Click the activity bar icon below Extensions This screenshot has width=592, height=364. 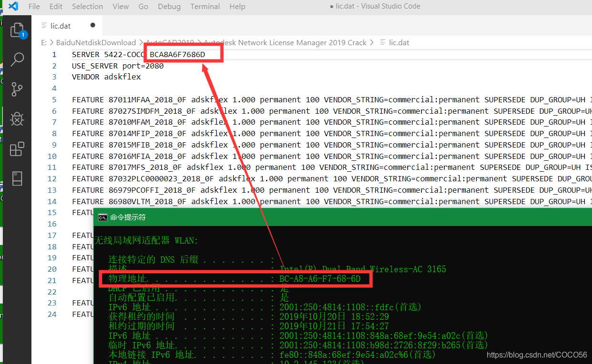pyautogui.click(x=17, y=178)
